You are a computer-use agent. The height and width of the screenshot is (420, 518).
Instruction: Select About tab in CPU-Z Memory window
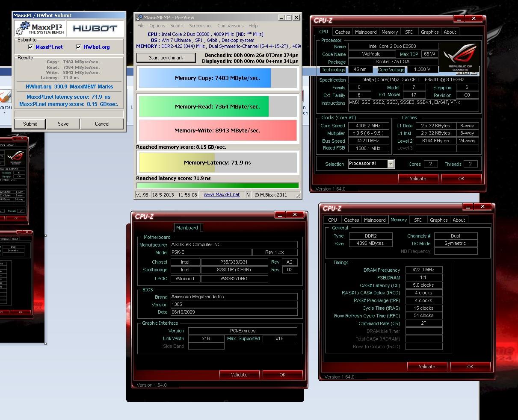[x=459, y=220]
